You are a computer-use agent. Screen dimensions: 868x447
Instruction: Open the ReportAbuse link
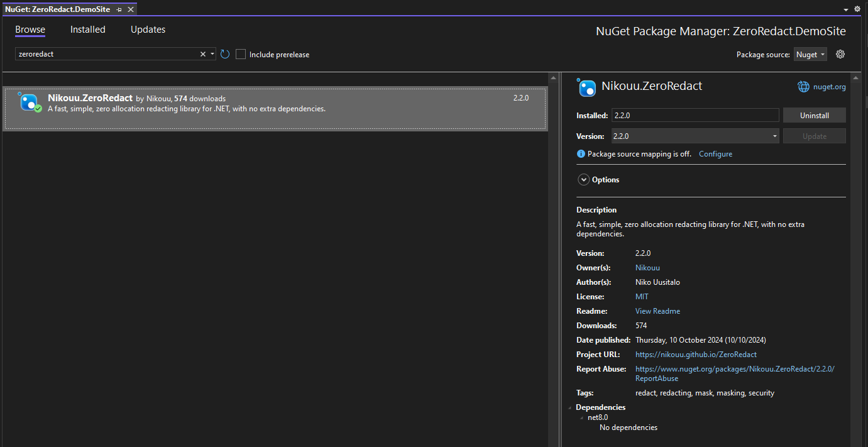[x=735, y=374]
